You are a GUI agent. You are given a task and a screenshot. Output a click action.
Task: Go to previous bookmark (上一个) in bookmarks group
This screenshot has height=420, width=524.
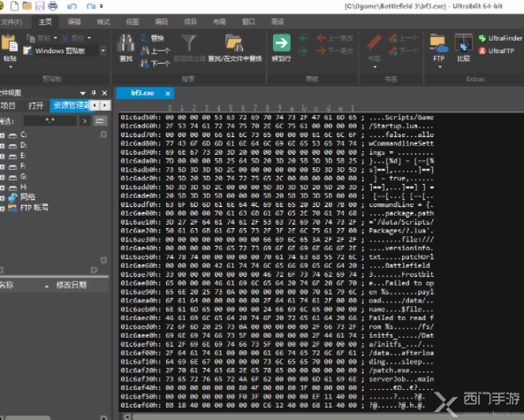click(x=403, y=38)
